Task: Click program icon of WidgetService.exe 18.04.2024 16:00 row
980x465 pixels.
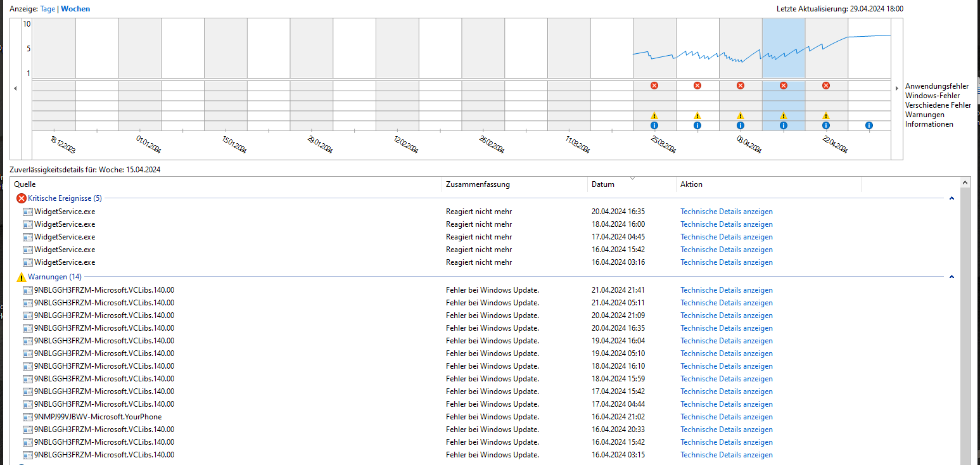Action: coord(27,224)
